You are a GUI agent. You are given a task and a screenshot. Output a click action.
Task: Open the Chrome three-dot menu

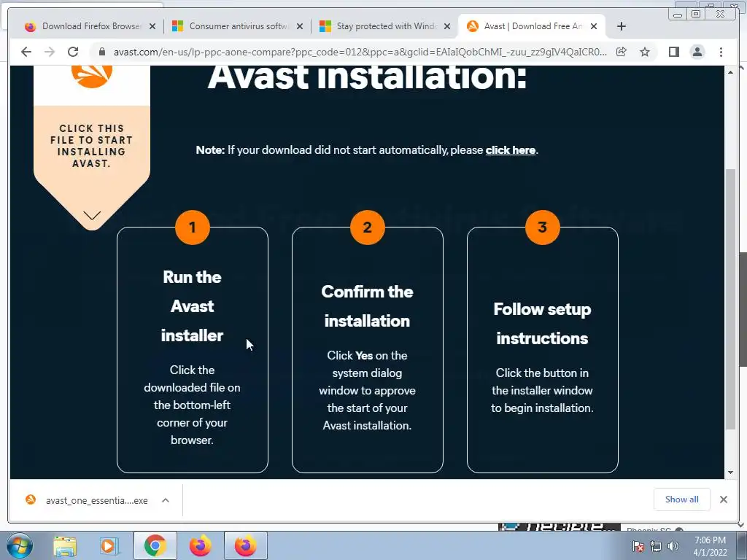[721, 52]
